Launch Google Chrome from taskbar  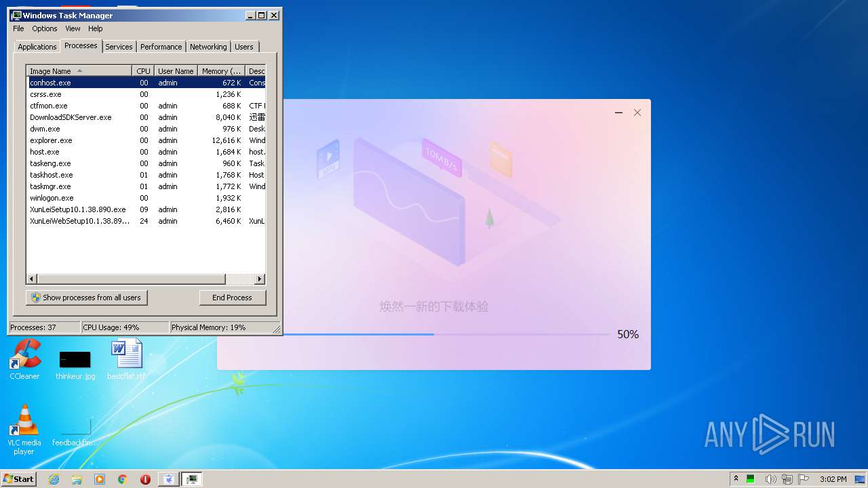coord(123,479)
